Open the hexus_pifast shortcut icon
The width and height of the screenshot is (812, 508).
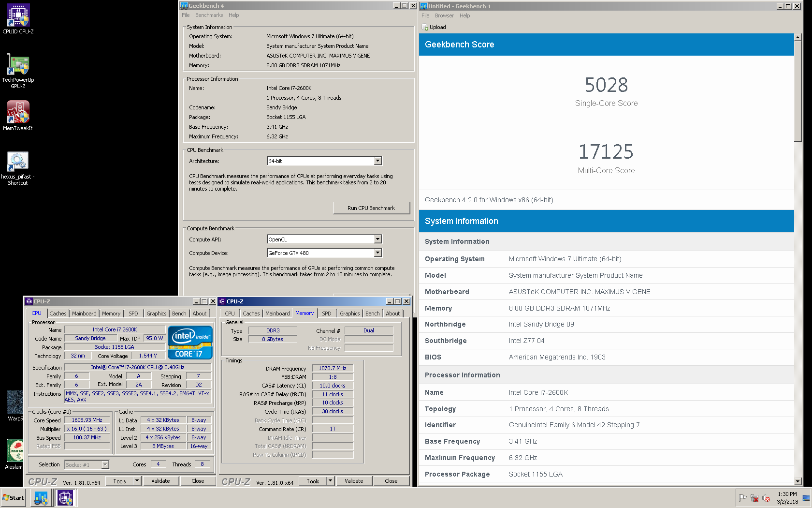18,168
